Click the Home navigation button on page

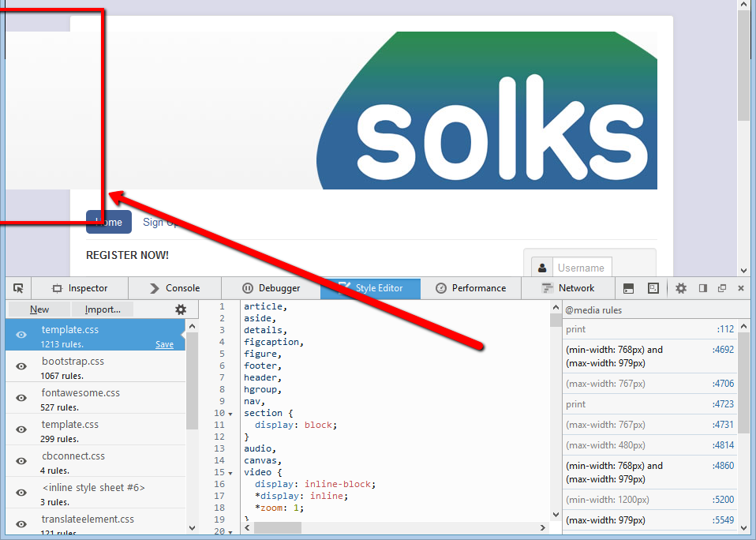tap(109, 222)
